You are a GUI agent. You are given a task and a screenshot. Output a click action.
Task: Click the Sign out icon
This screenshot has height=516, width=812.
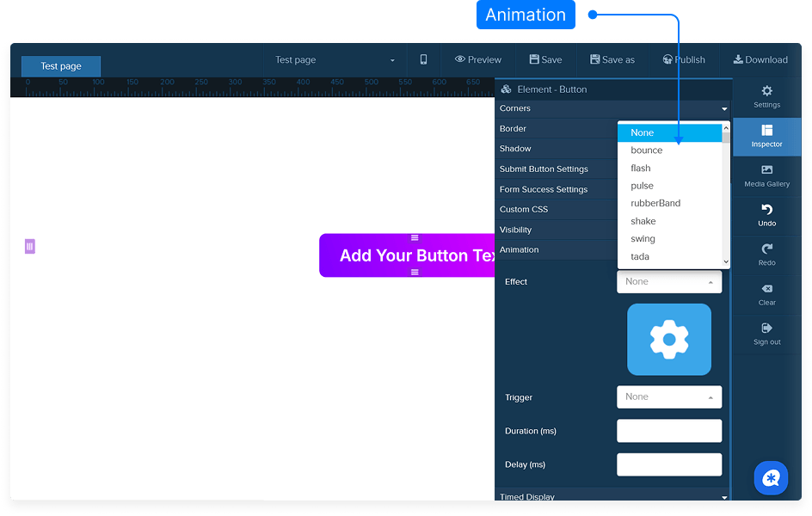766,329
